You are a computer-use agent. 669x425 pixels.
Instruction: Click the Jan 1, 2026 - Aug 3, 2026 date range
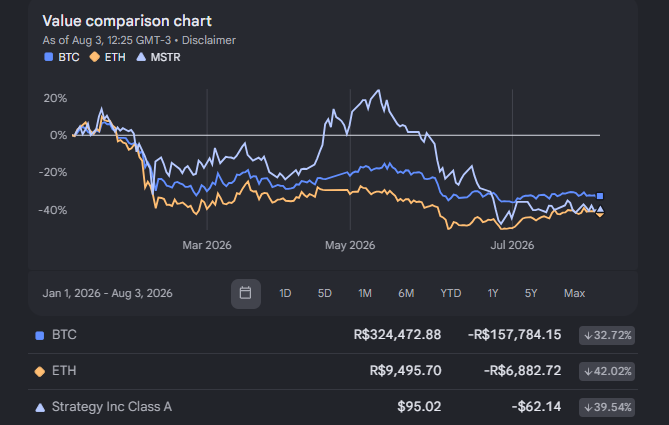(108, 294)
